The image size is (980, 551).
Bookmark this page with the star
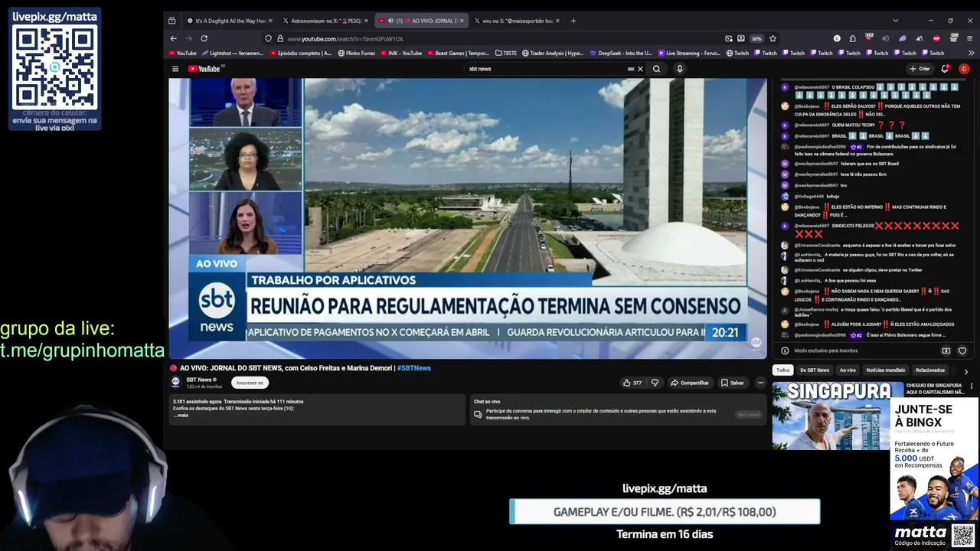(x=773, y=38)
